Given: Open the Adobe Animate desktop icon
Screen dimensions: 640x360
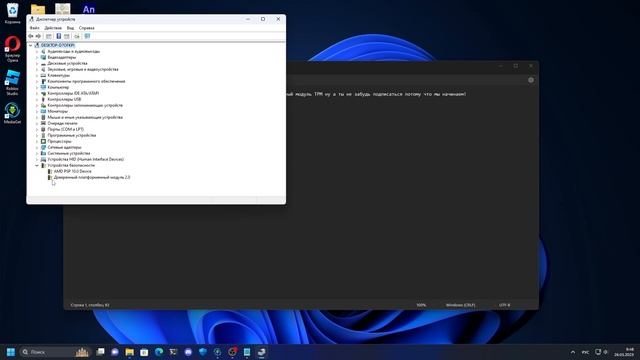Looking at the screenshot, I should 89,9.
